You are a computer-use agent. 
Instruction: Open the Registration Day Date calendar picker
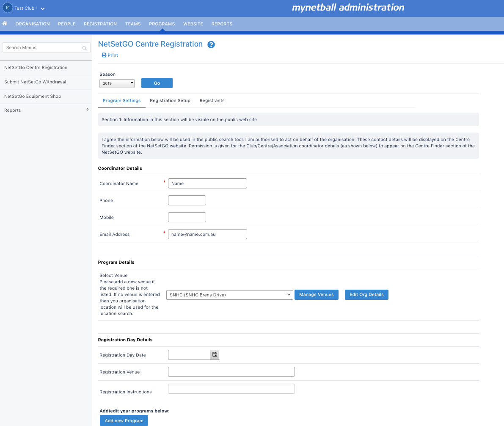215,354
